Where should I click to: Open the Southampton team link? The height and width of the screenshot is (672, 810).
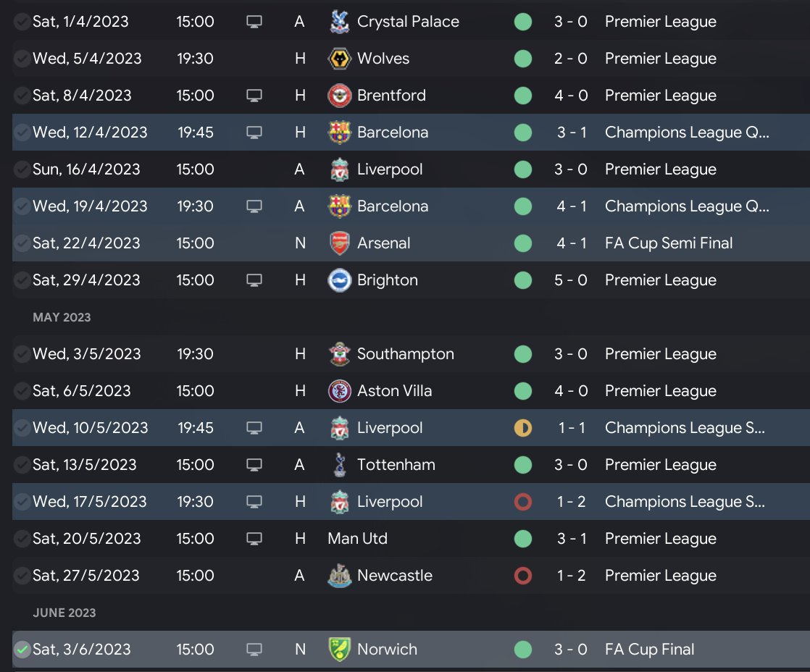point(405,354)
